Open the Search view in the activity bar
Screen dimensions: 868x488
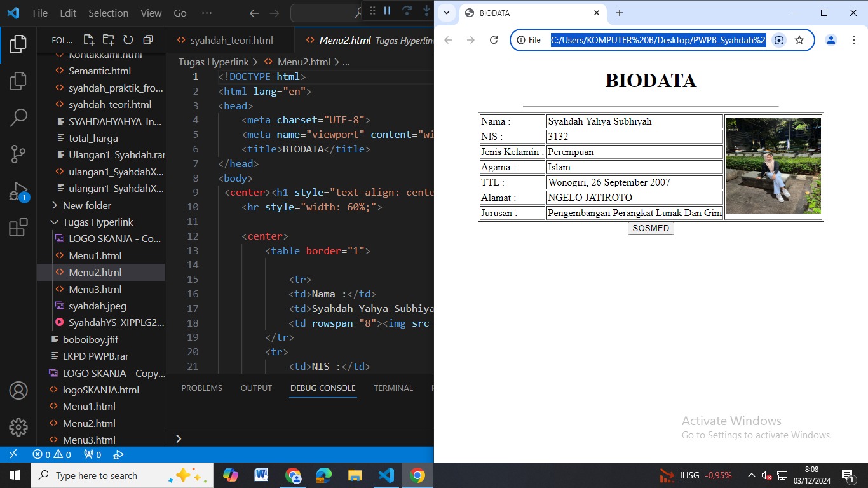coord(18,117)
